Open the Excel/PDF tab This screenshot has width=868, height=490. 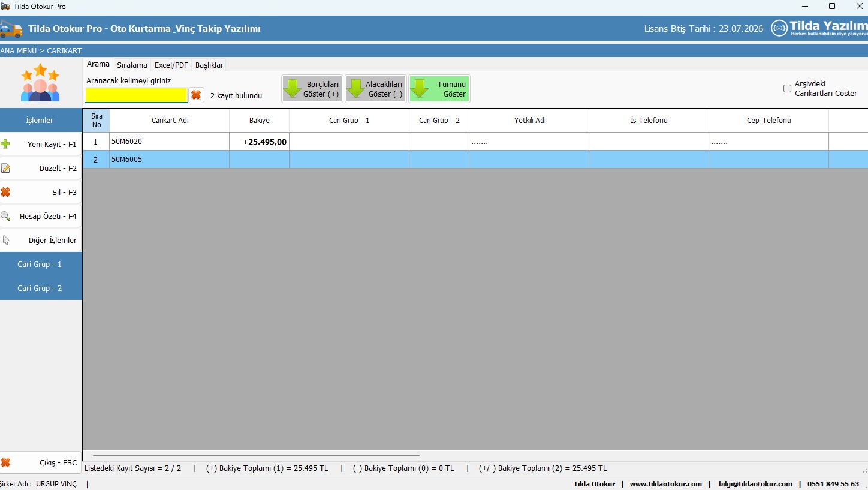pos(171,65)
